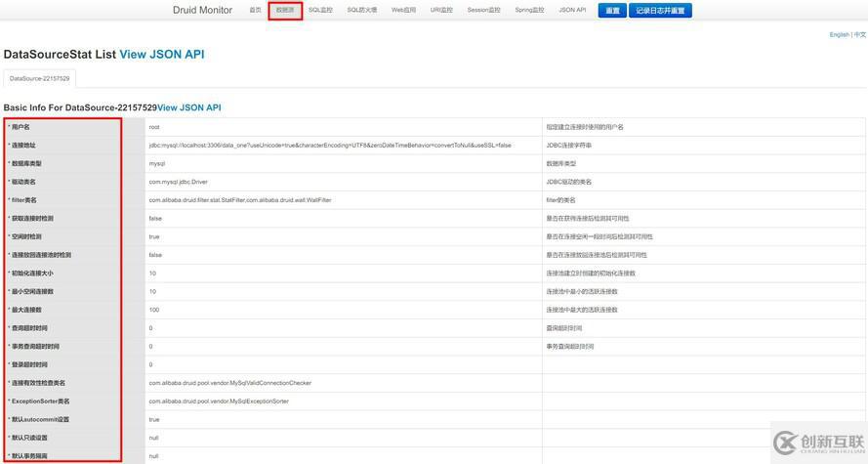Image resolution: width=868 pixels, height=464 pixels.
Task: Click the jdbc:mysql://localhost:3306 connection URL value
Action: [330, 146]
